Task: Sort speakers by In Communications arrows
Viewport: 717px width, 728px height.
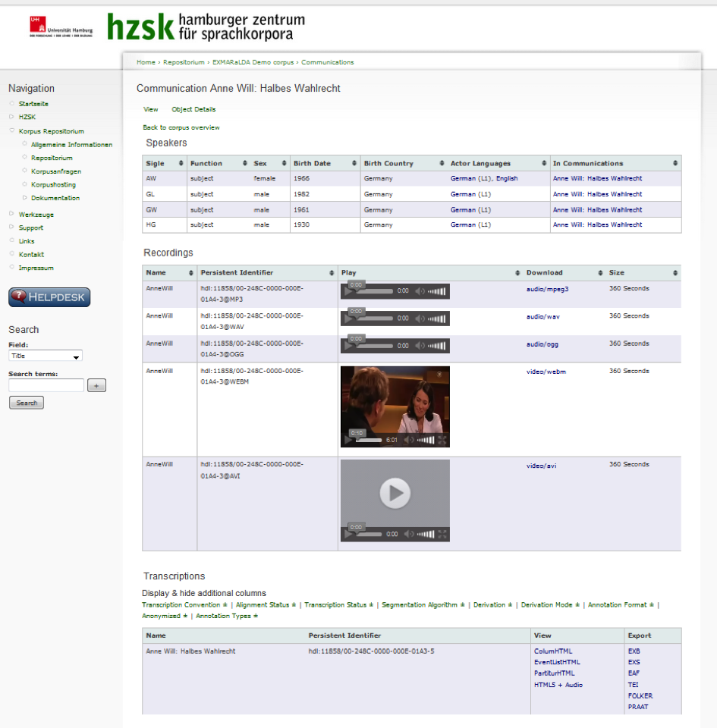Action: tap(675, 164)
